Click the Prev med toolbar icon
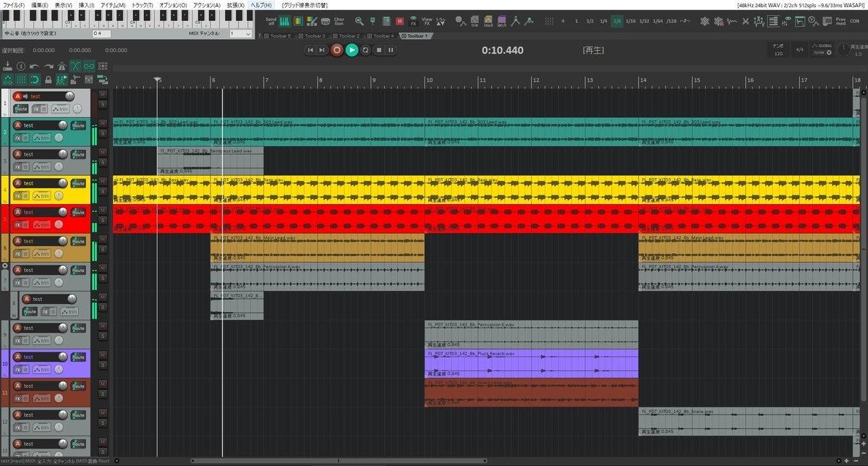This screenshot has height=466, width=868. pos(841,22)
